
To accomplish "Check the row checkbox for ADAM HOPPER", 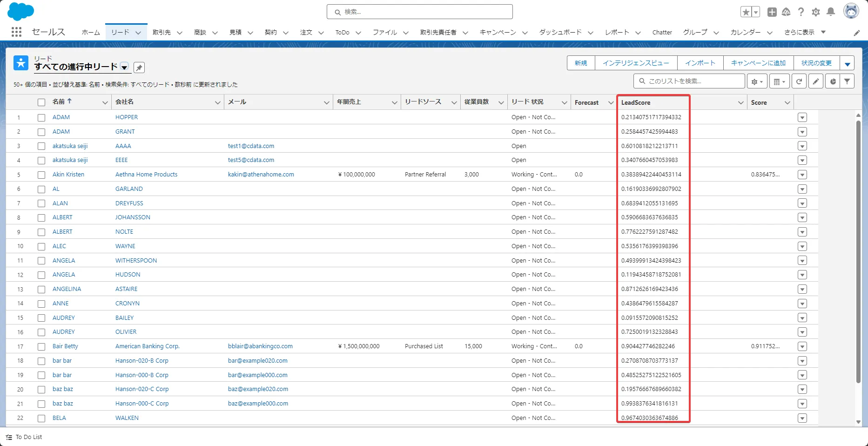I will point(41,117).
